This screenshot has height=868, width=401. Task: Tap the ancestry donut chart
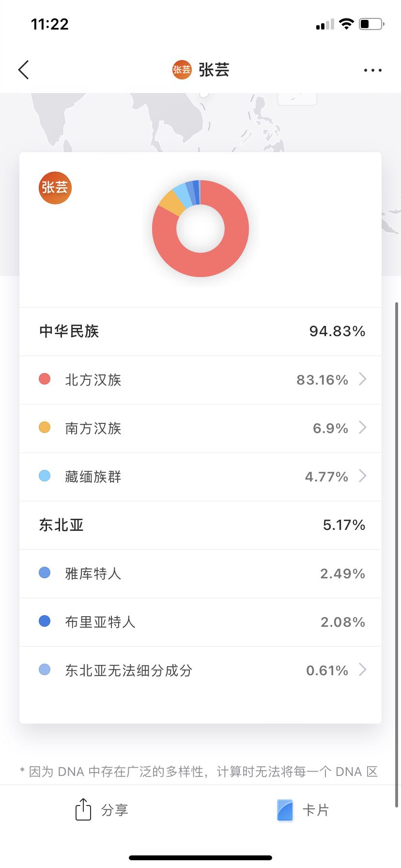pos(200,229)
